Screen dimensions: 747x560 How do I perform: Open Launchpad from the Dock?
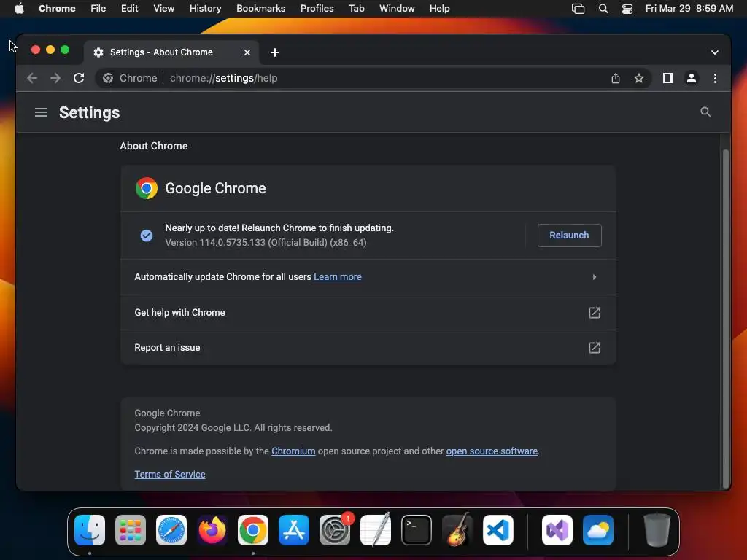coord(131,530)
